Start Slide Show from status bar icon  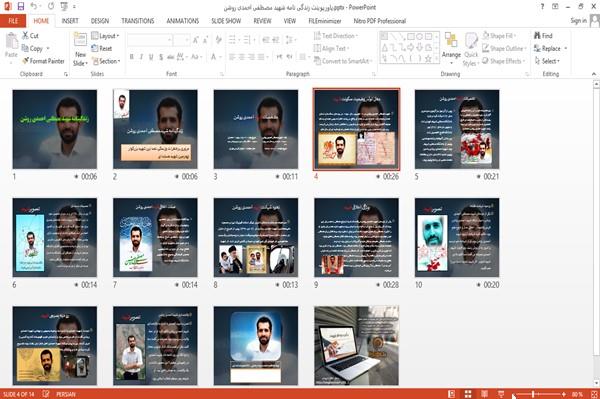pyautogui.click(x=501, y=394)
